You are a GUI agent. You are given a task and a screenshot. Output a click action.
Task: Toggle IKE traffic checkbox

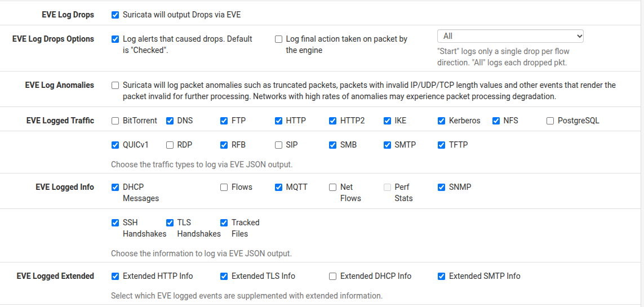pos(387,121)
